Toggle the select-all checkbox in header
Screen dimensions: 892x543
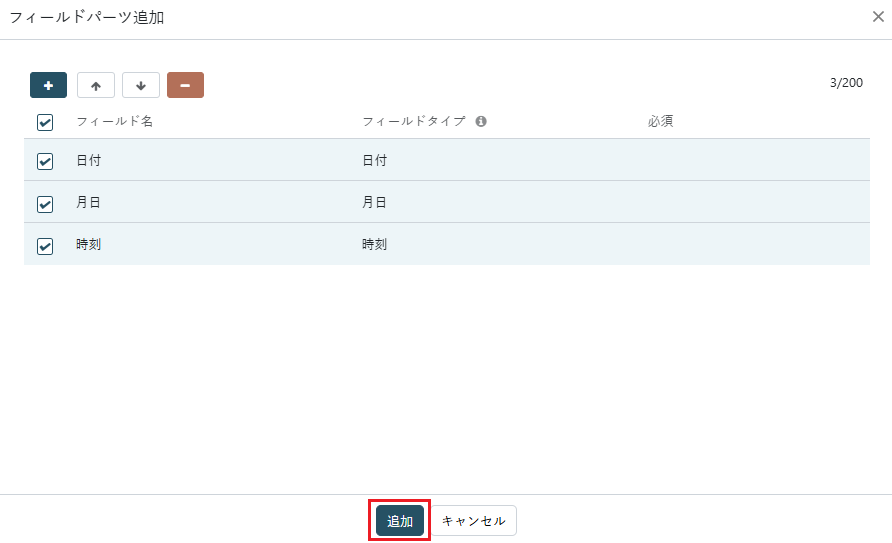click(x=45, y=122)
